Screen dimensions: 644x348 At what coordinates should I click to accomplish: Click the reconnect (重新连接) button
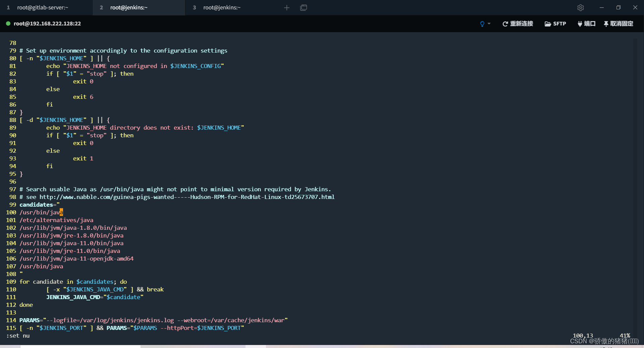point(518,24)
